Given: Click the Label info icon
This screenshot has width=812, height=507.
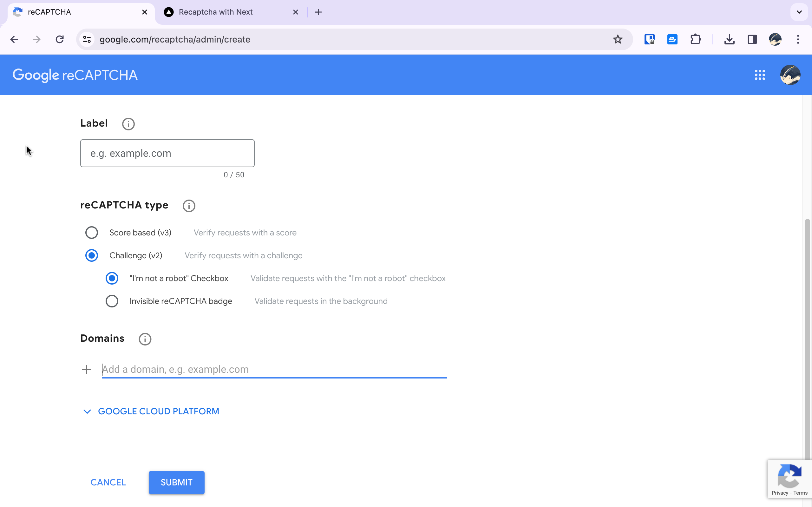Looking at the screenshot, I should [128, 124].
